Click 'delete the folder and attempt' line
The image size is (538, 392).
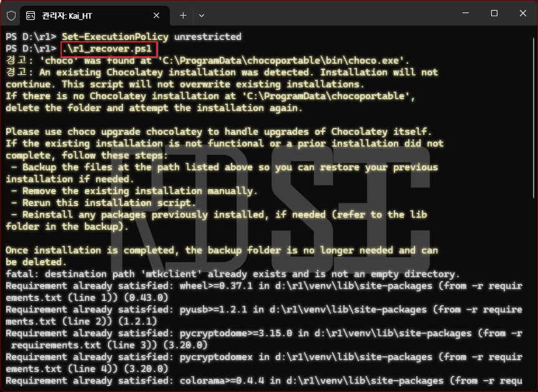coord(154,108)
